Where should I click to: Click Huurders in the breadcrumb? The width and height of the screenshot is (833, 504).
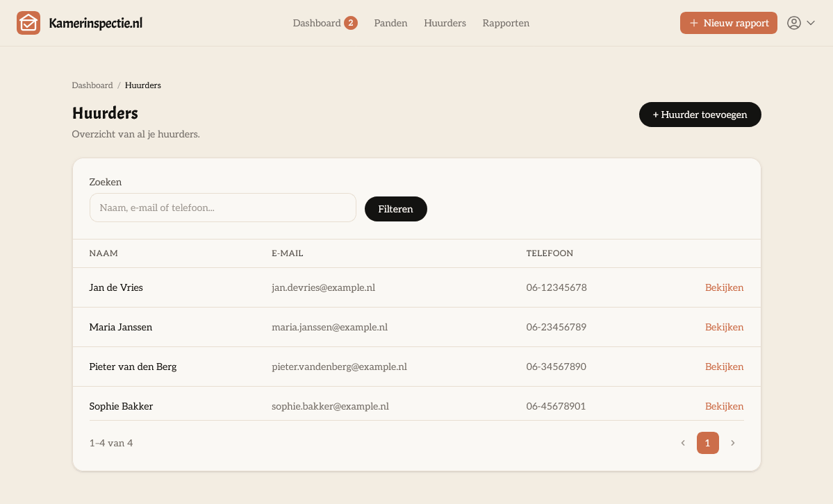point(143,85)
